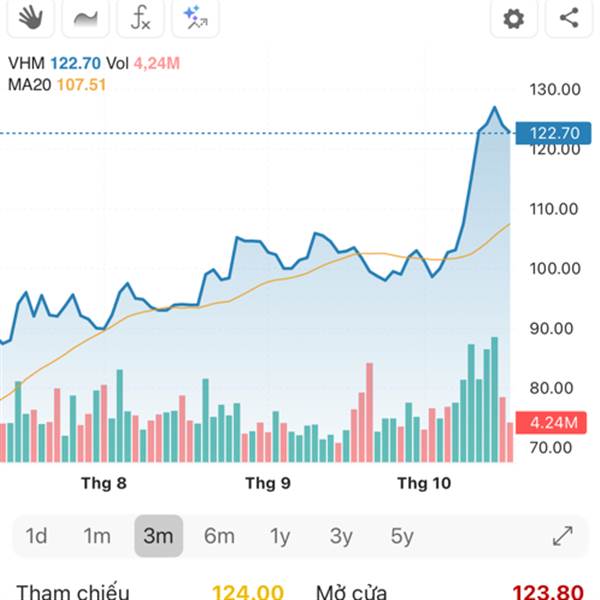Click the 122.70 current price tag
The width and height of the screenshot is (600, 600).
coord(553,133)
